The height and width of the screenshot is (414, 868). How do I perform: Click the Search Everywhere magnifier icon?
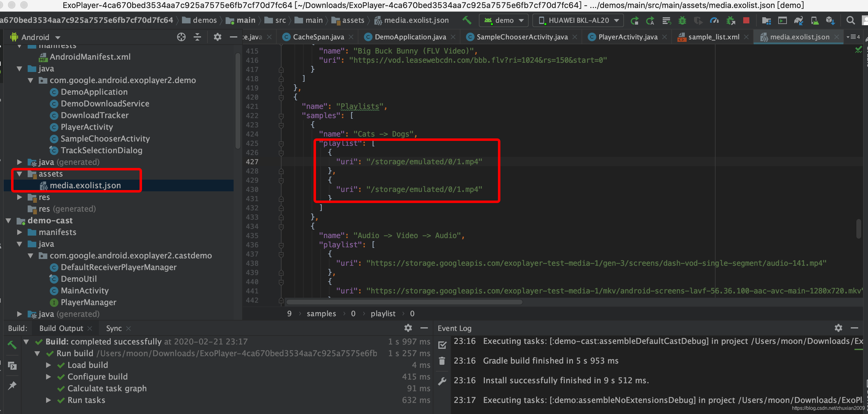[850, 20]
